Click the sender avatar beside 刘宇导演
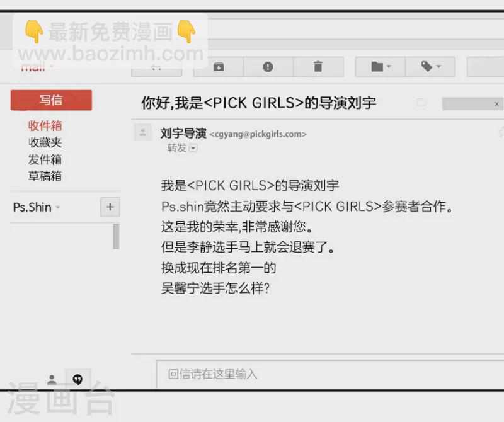504x422 pixels. [x=143, y=133]
